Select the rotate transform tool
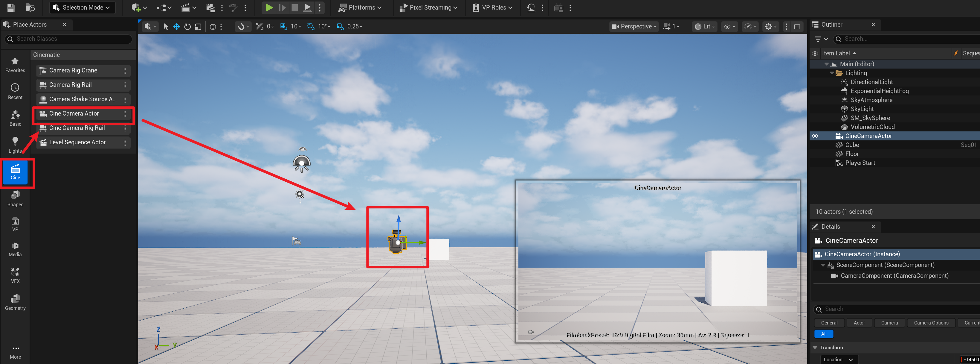Screen dimensions: 980x364 pyautogui.click(x=187, y=26)
